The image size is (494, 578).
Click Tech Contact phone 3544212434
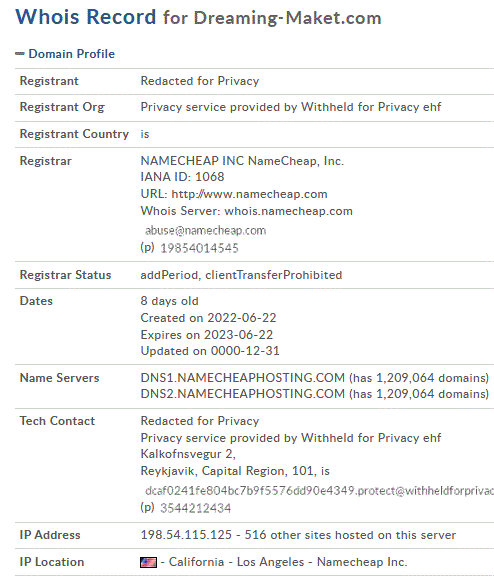195,508
